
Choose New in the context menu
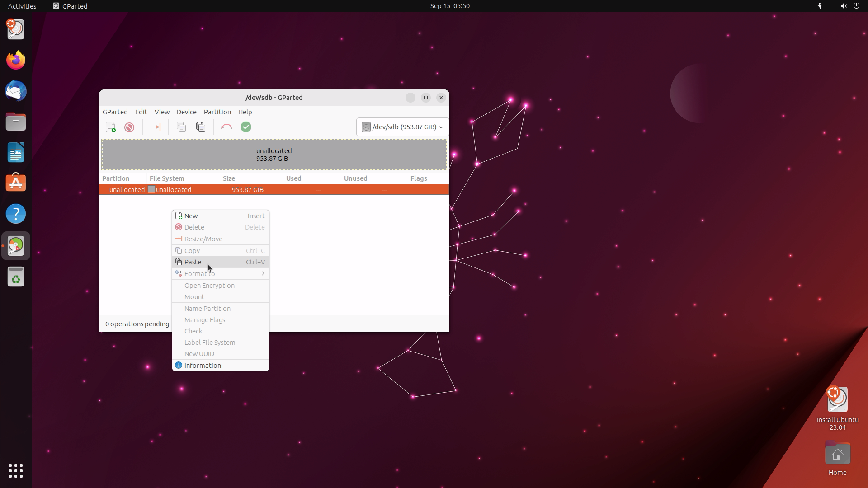coord(221,216)
